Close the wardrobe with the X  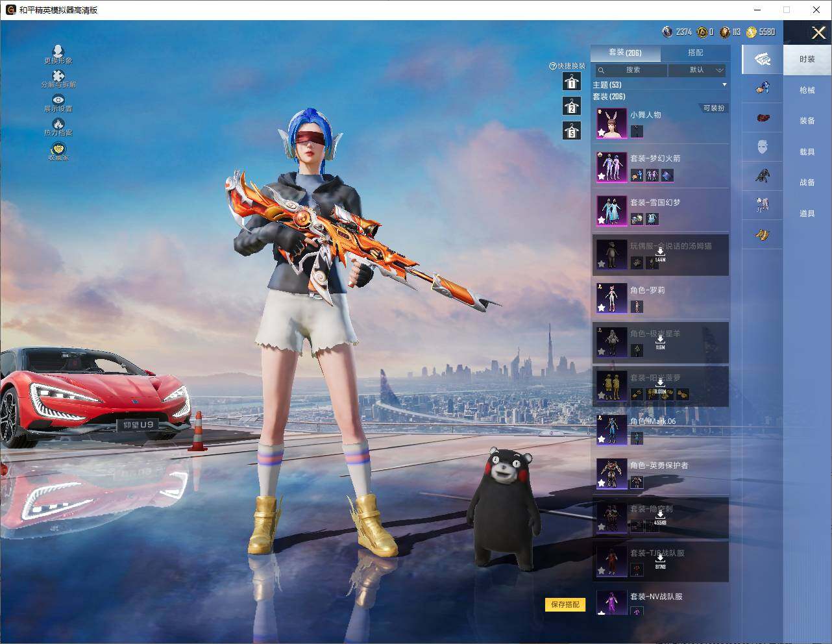[x=818, y=32]
